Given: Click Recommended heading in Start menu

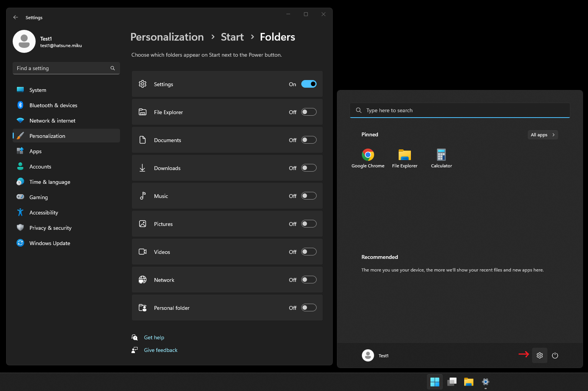Looking at the screenshot, I should click(379, 257).
